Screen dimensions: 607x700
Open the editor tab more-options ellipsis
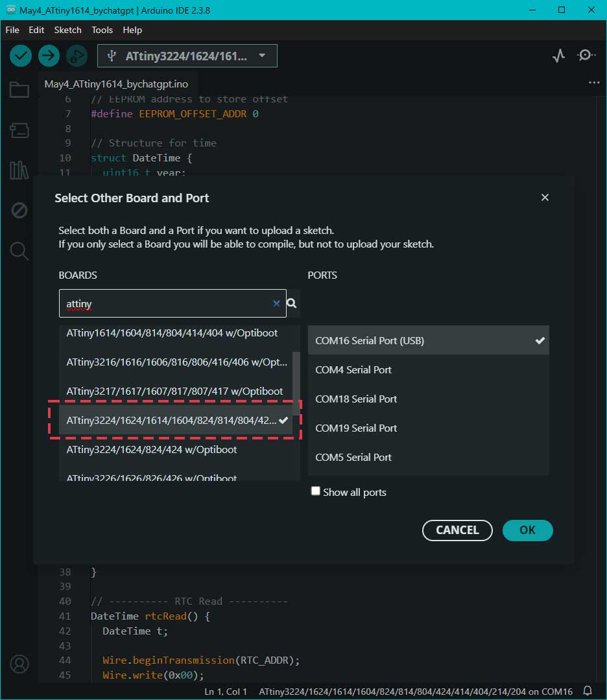click(594, 82)
